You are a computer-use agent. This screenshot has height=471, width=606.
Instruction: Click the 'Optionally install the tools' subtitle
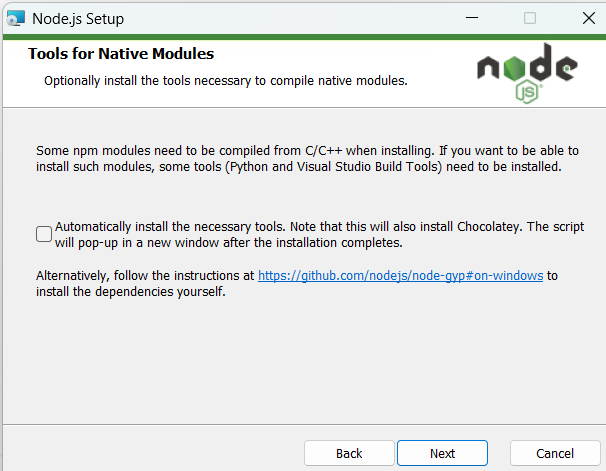coord(225,80)
